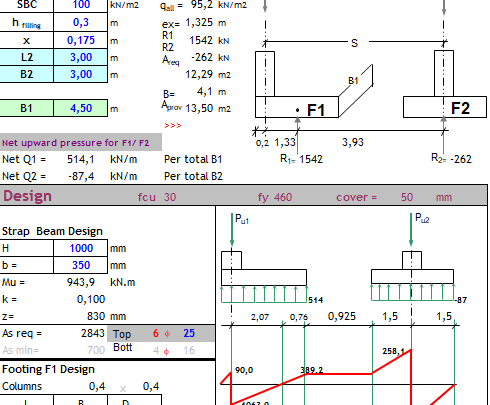Click the 'B2' label cell
Screen dimensions: 490x405
[x=26, y=74]
